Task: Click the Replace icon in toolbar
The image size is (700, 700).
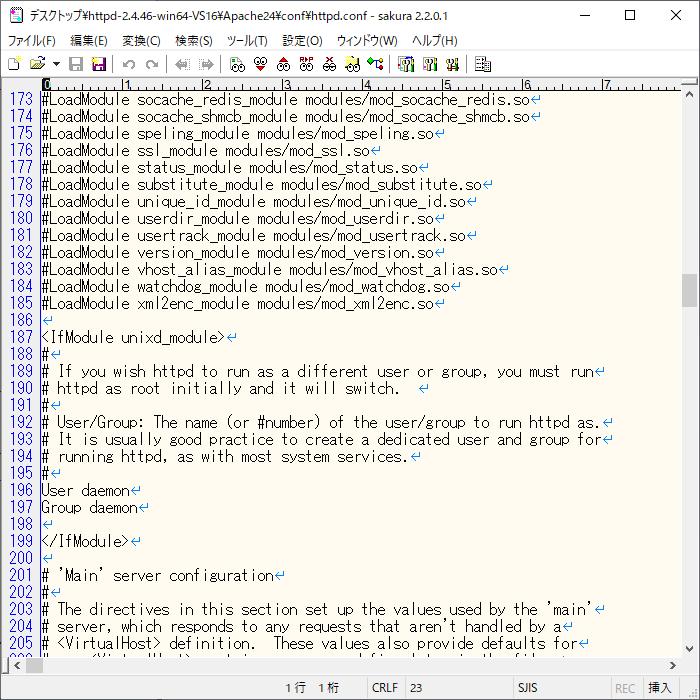Action: pos(306,64)
